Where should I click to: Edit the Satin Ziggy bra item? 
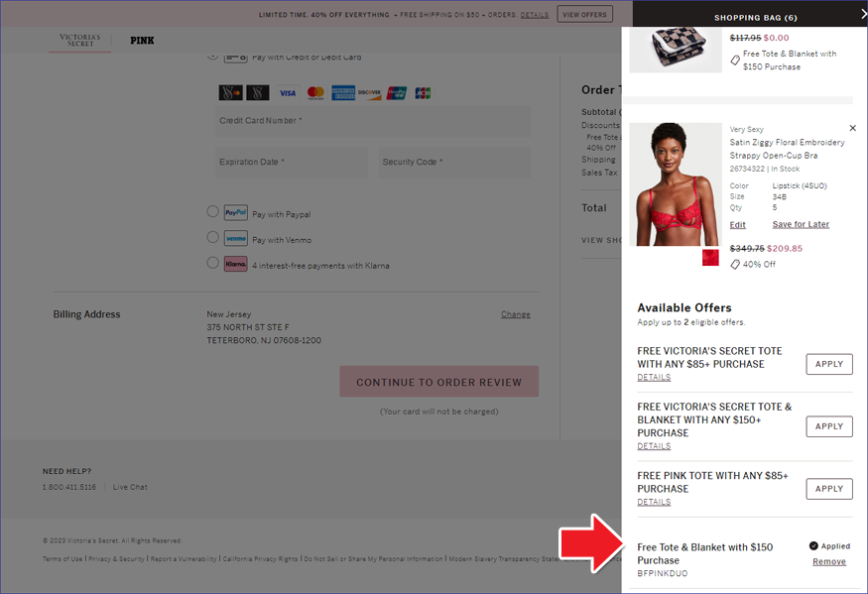click(737, 225)
